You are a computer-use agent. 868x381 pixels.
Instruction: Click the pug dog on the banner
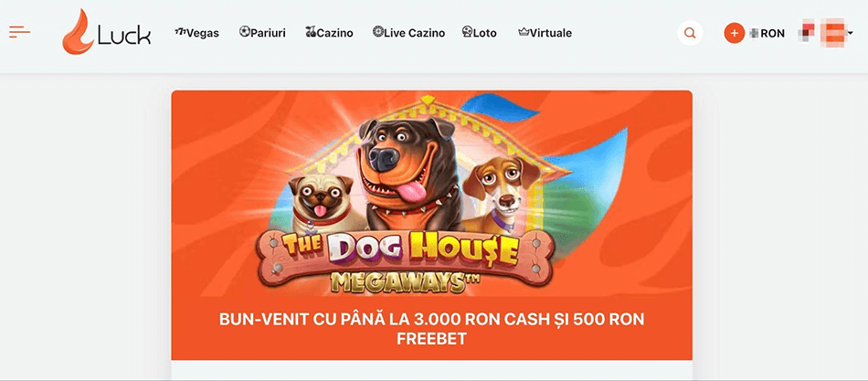(323, 204)
